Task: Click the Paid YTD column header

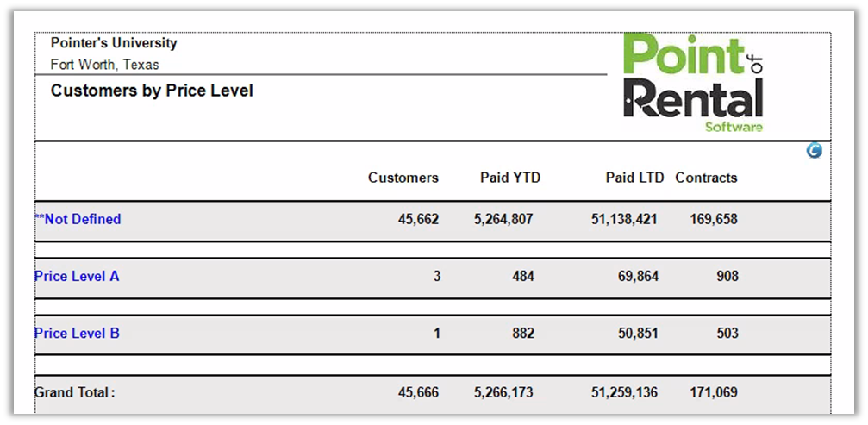Action: coord(510,178)
